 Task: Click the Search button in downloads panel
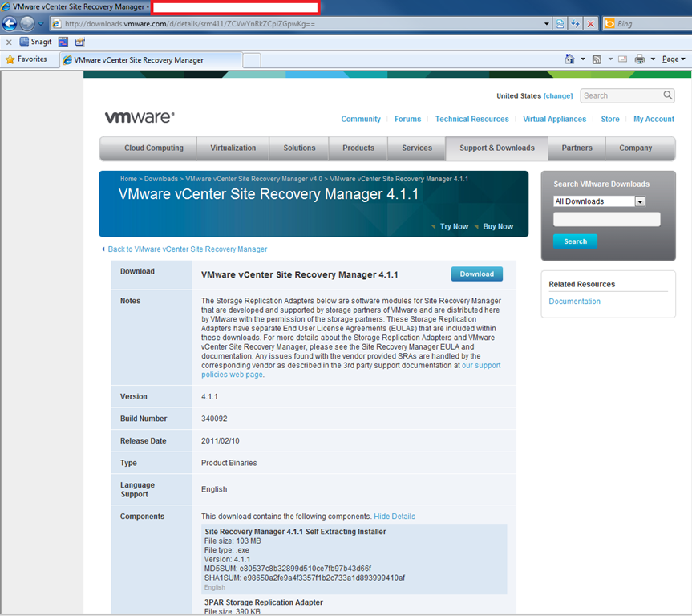click(x=575, y=241)
